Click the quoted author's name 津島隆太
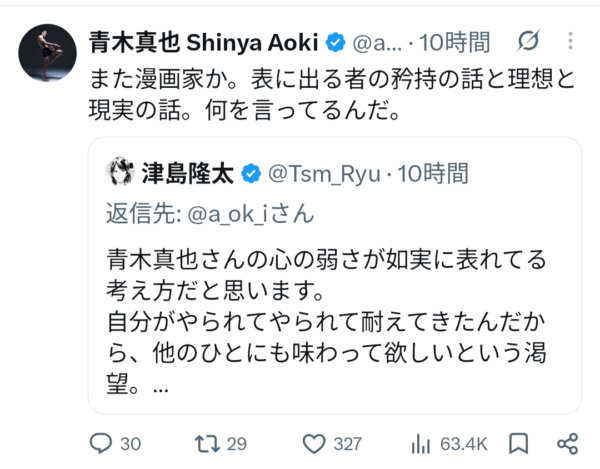Viewport: 600px width, 469px height. 188,173
